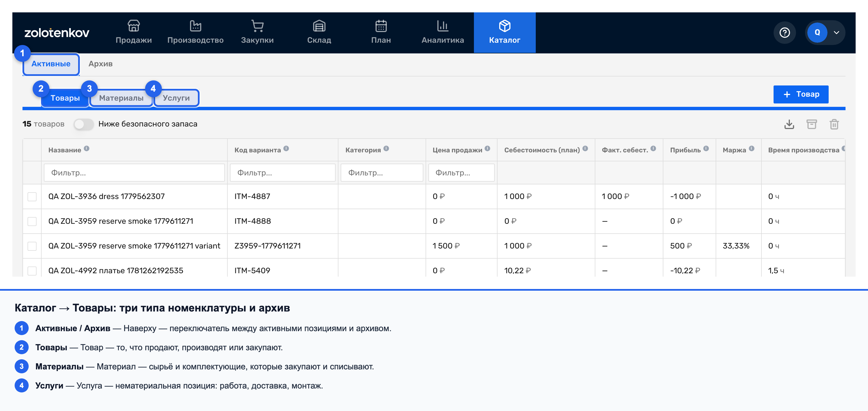Check the Z3959-1779611271 variant row
The width and height of the screenshot is (868, 411).
pyautogui.click(x=32, y=246)
